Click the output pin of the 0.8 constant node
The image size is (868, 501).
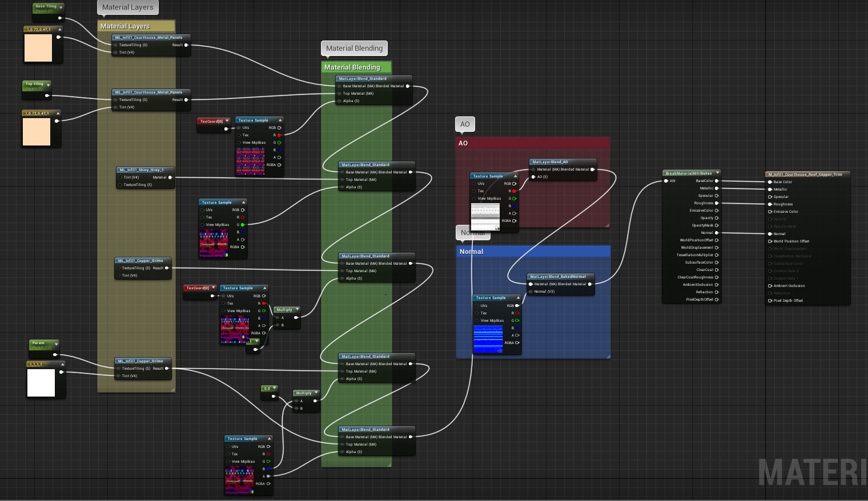point(274,396)
